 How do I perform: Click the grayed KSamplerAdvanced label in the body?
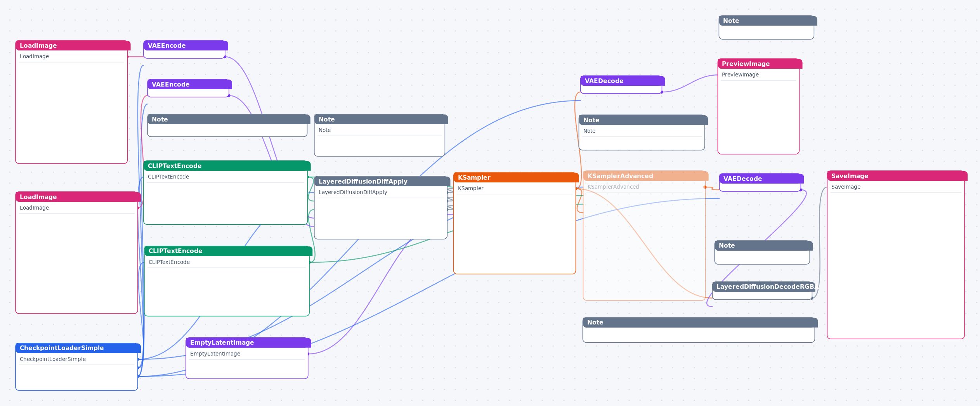613,187
